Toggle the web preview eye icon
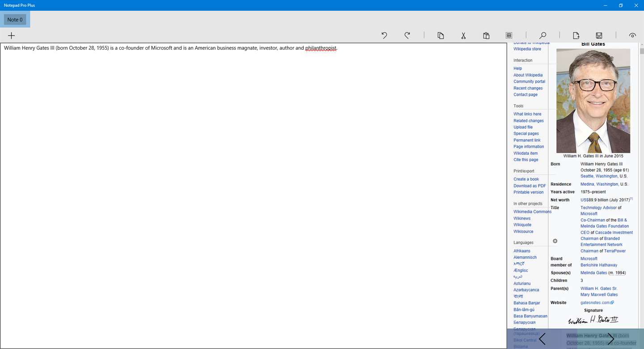 [x=632, y=35]
